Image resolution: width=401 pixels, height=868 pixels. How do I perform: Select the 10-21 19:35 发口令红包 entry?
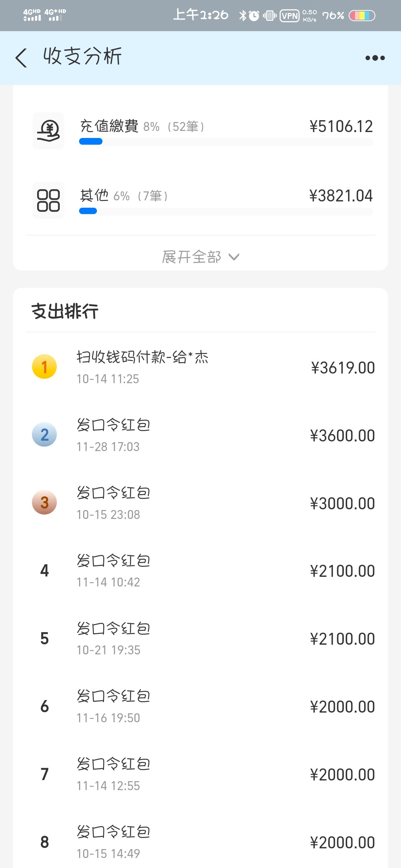pos(200,639)
